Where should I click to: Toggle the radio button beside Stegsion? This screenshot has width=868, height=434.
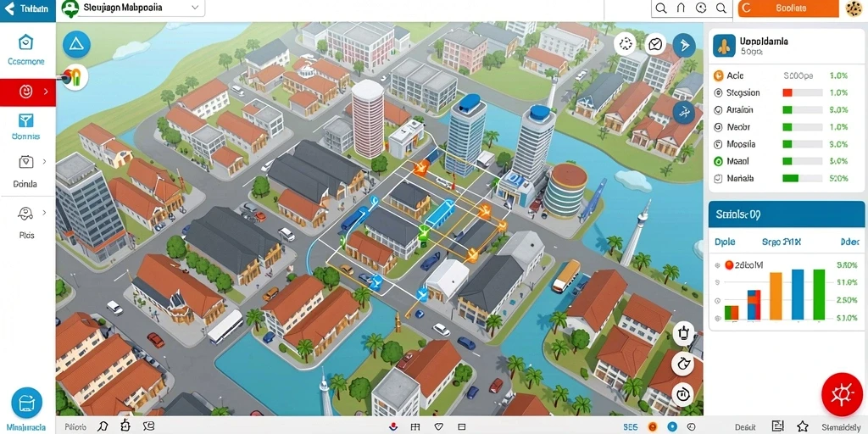(719, 93)
